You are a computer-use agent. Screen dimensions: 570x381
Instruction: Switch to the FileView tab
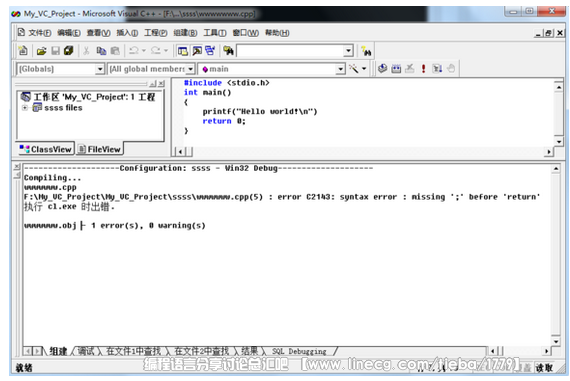(x=99, y=149)
